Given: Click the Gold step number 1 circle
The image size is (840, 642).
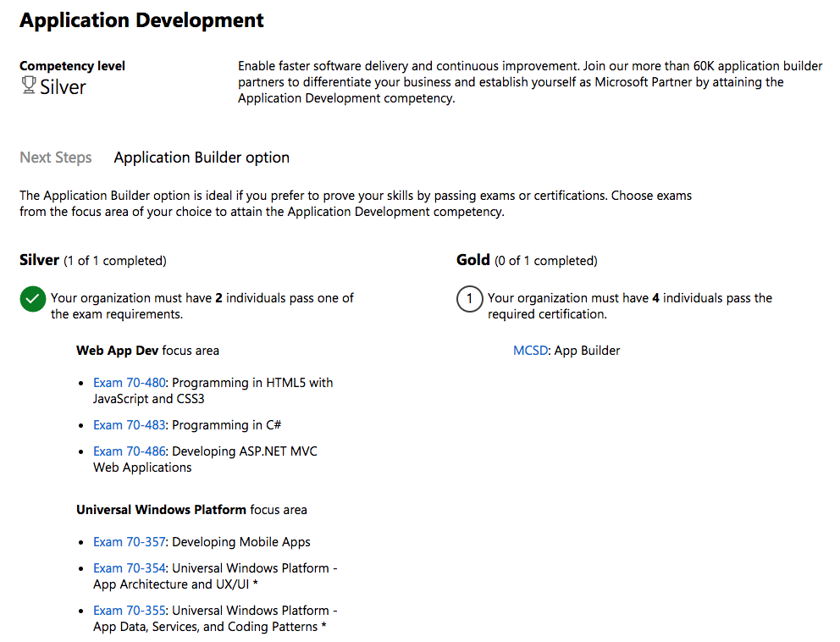Looking at the screenshot, I should pos(470,298).
